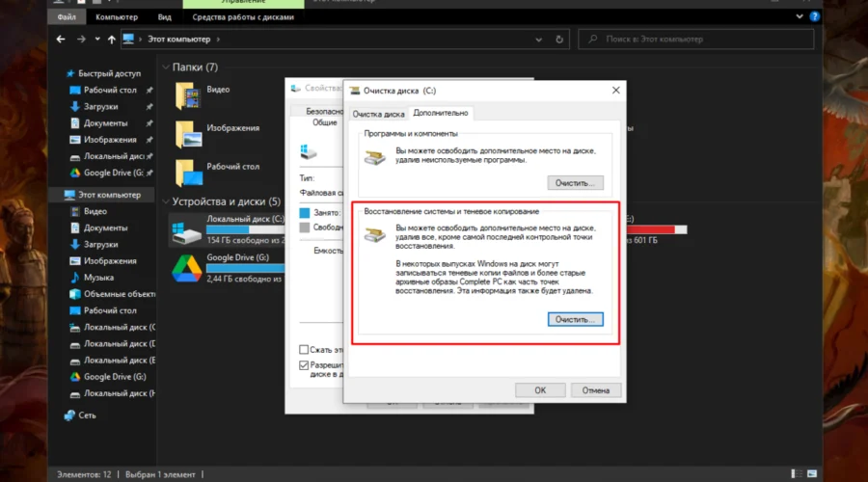
Task: Enable the Сжать этот диск checkbox
Action: [x=304, y=349]
